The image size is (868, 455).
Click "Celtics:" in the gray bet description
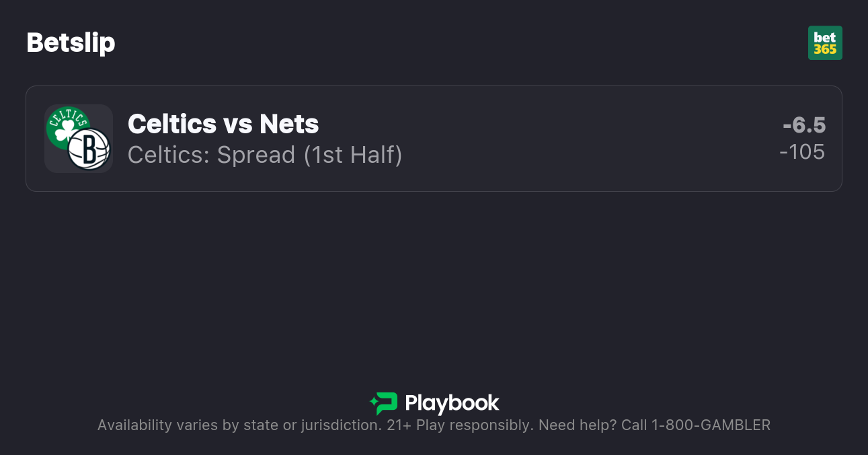point(168,155)
